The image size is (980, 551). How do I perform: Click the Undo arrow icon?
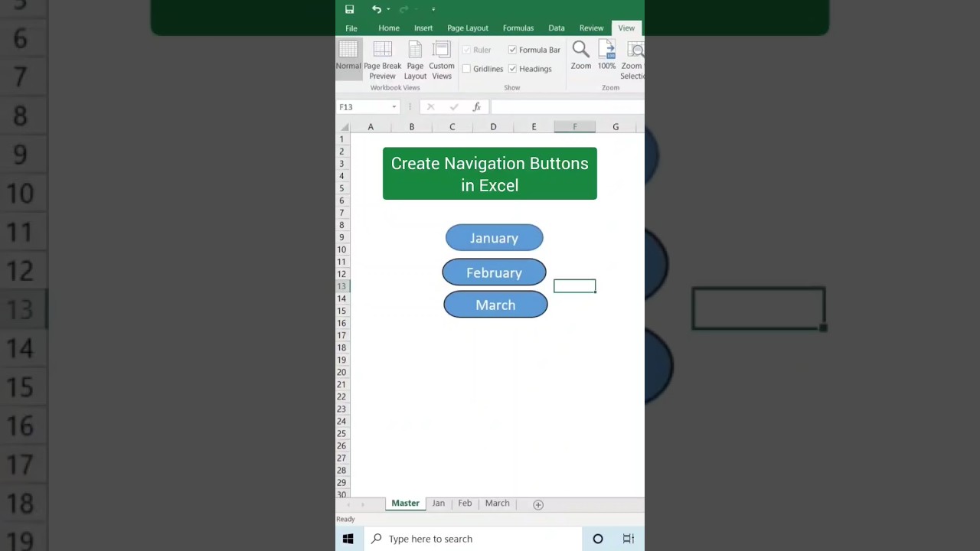pyautogui.click(x=376, y=9)
